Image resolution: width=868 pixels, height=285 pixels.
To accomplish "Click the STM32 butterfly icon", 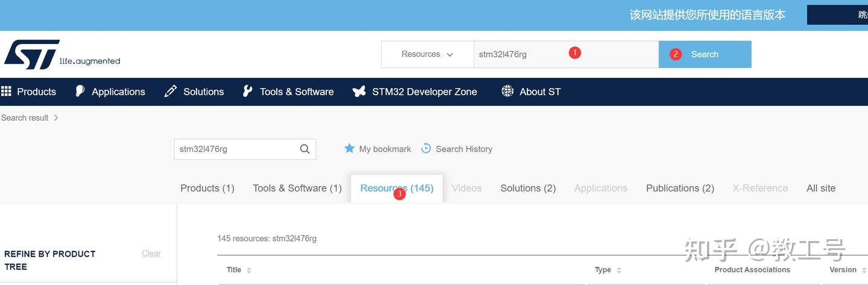I will coord(359,91).
